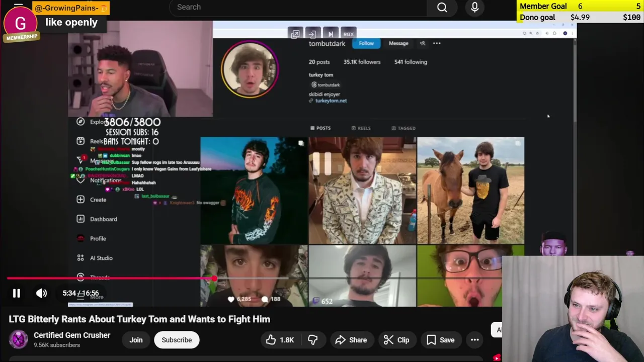The height and width of the screenshot is (362, 644).
Task: Click the search magnifier button
Action: (x=442, y=7)
